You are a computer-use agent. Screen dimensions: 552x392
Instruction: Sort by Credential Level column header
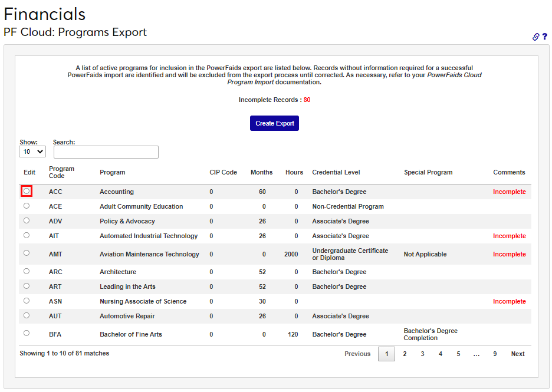pos(336,173)
